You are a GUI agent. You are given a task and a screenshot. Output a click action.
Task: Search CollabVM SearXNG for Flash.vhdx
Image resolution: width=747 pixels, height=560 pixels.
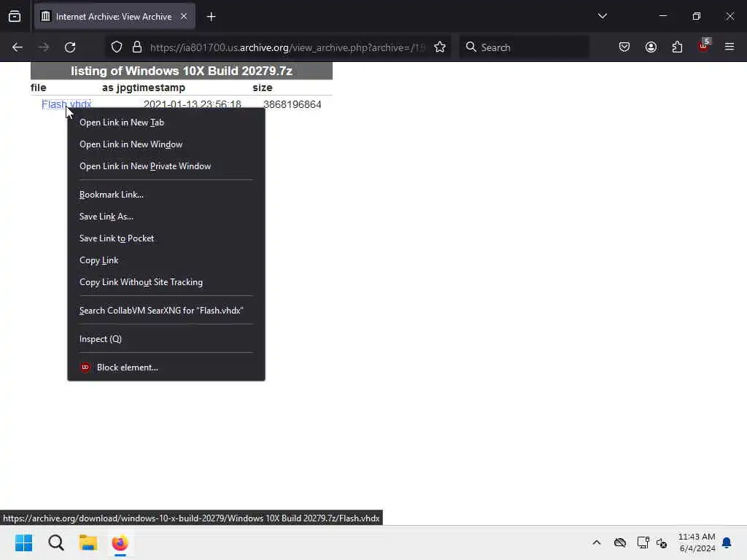[x=166, y=311]
